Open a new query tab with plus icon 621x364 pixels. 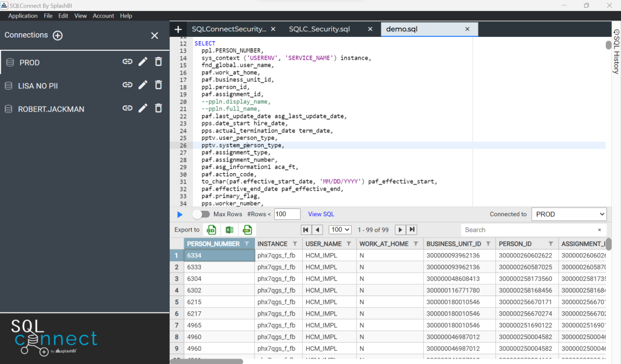click(x=178, y=28)
